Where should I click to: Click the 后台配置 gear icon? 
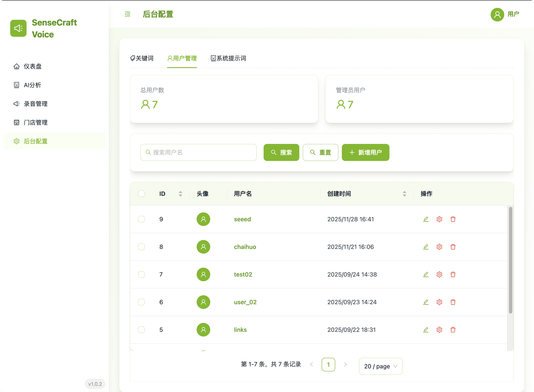[x=16, y=141]
